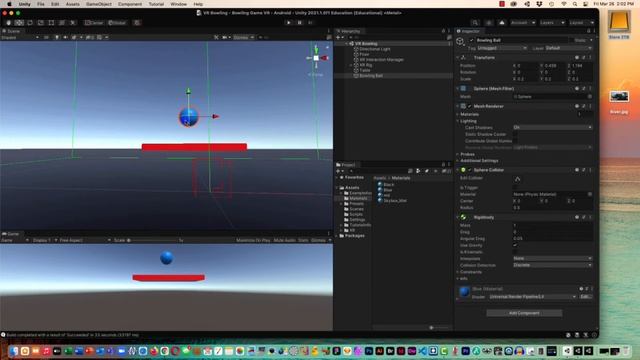This screenshot has width=640, height=360.
Task: Open the Shaded draw mode dropdown
Action: pyautogui.click(x=20, y=38)
